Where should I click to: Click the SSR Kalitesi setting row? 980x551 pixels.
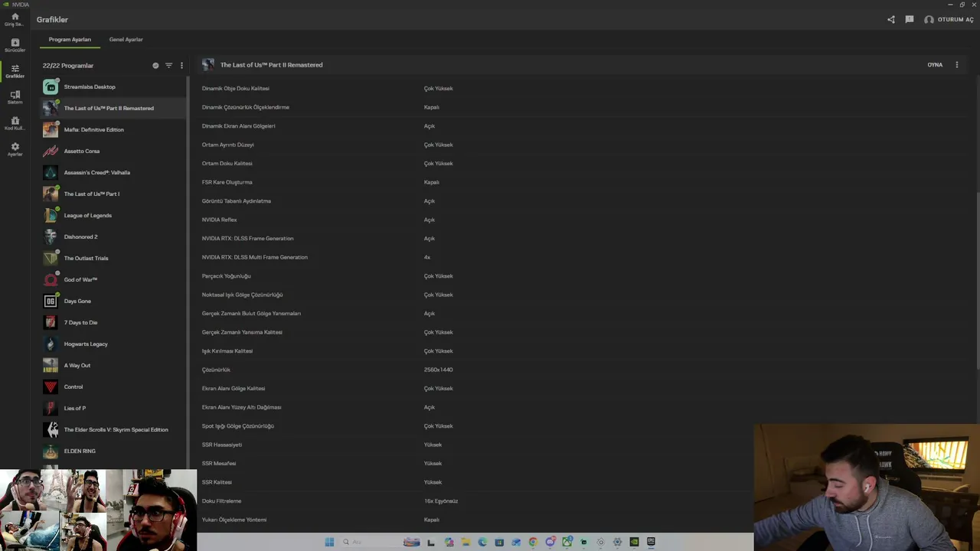point(476,482)
